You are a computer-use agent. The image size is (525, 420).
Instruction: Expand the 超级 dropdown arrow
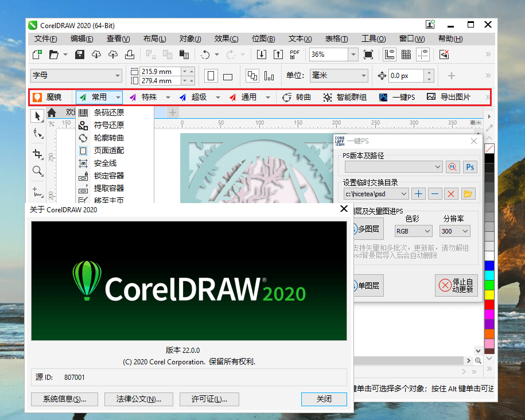point(218,98)
